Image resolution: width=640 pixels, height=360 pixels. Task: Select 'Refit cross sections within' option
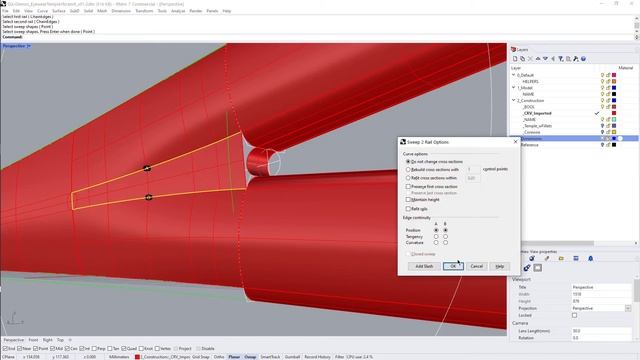(x=408, y=178)
